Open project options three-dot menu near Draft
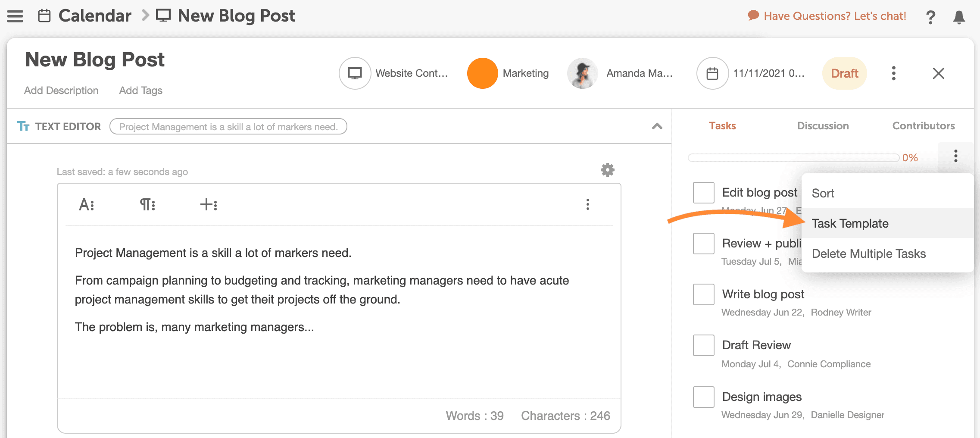 tap(893, 73)
